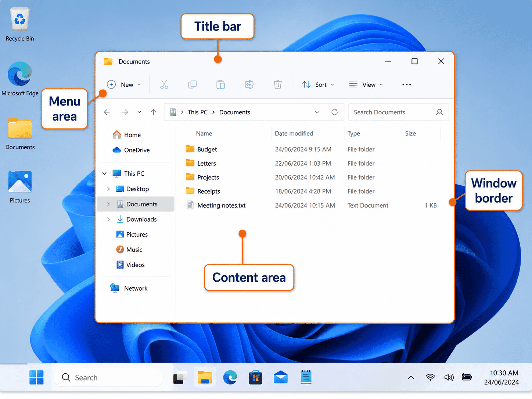This screenshot has width=532, height=399.
Task: Select Pictures shortcut on the desktop
Action: tap(20, 187)
